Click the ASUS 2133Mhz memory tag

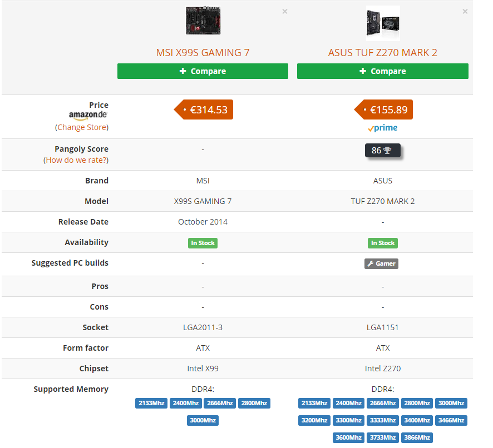click(314, 403)
